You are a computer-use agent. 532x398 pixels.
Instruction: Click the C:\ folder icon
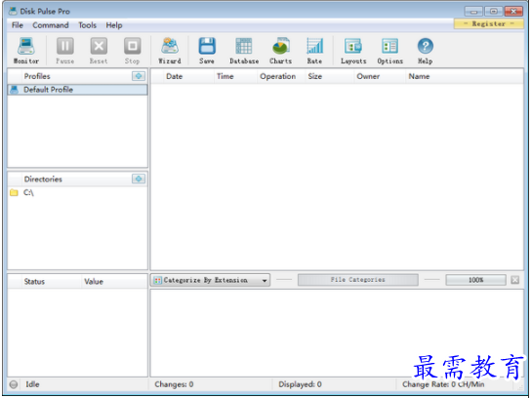[x=14, y=192]
